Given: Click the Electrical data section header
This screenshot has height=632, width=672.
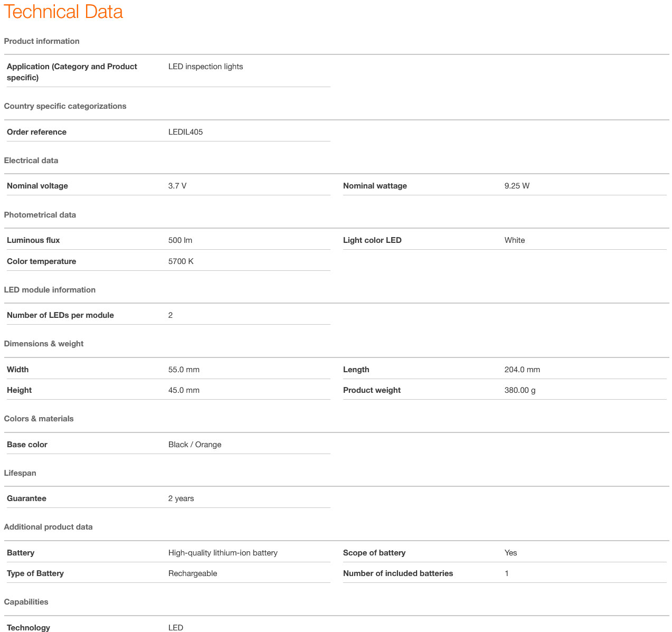Looking at the screenshot, I should click(31, 161).
